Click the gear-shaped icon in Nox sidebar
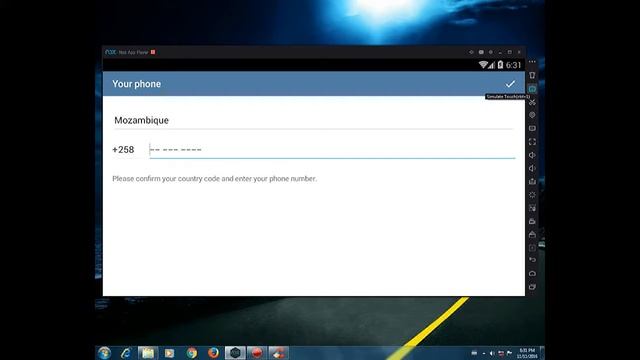640x360 pixels. 532,195
